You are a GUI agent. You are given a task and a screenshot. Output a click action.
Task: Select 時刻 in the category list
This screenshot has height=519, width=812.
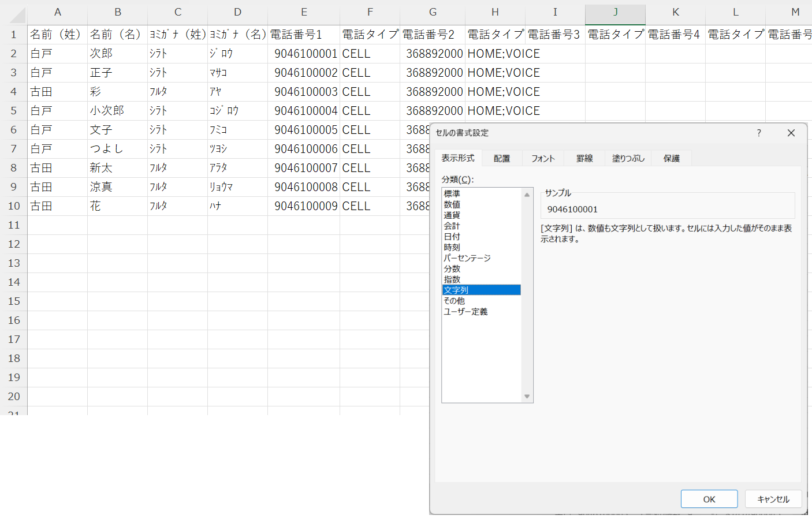pos(481,247)
